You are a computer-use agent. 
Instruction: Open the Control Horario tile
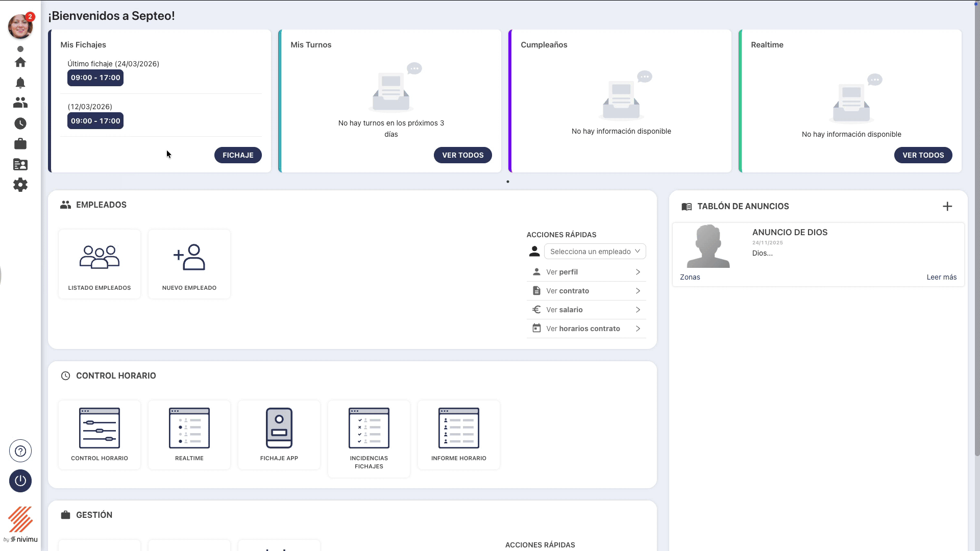(100, 435)
